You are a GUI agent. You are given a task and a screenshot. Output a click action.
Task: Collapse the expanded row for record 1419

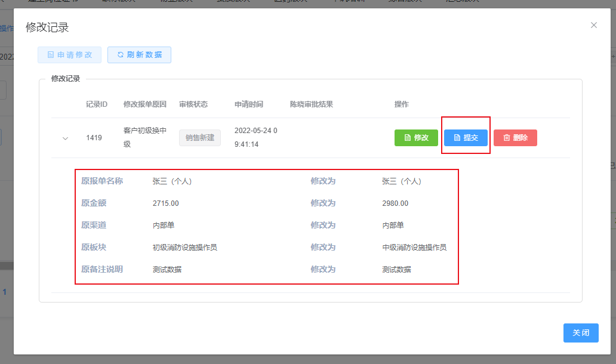click(66, 138)
